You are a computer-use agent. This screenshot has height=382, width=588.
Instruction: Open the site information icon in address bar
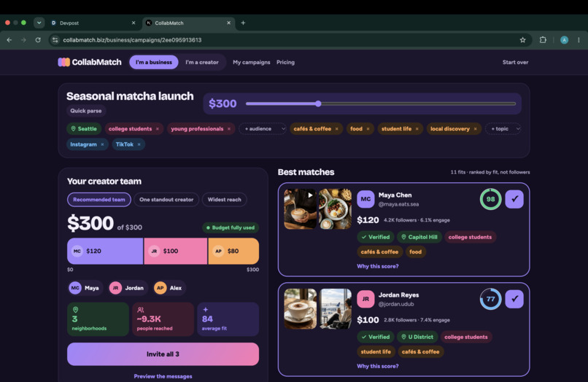[x=55, y=40]
